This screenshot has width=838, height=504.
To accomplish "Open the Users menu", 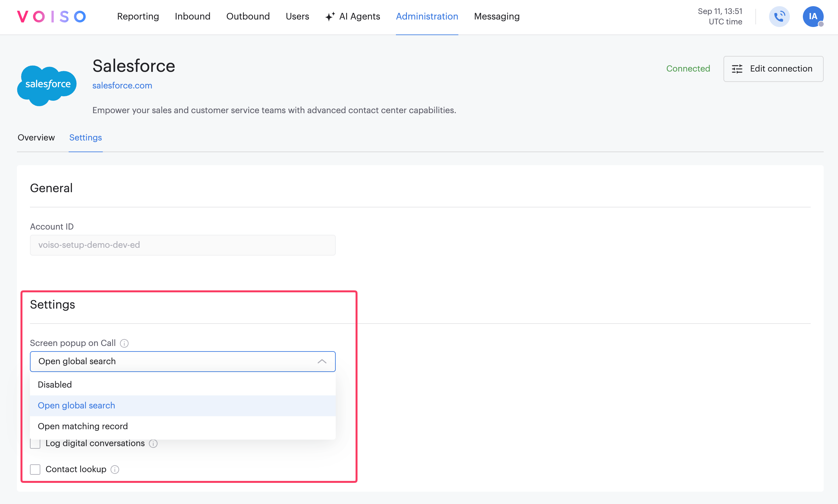I will 297,16.
